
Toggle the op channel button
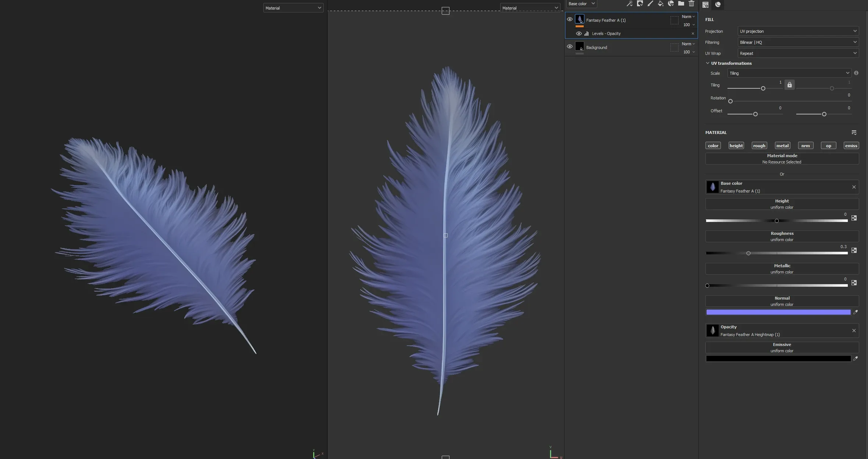point(829,146)
